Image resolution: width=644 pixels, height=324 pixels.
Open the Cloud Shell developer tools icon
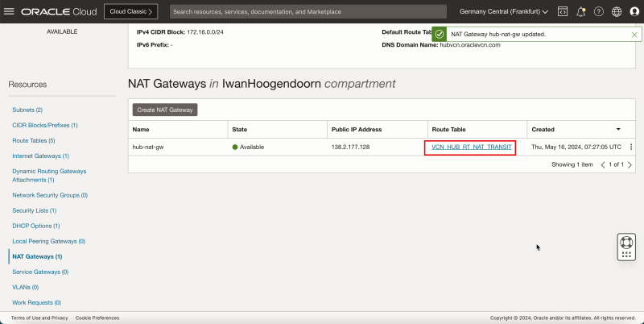[563, 12]
